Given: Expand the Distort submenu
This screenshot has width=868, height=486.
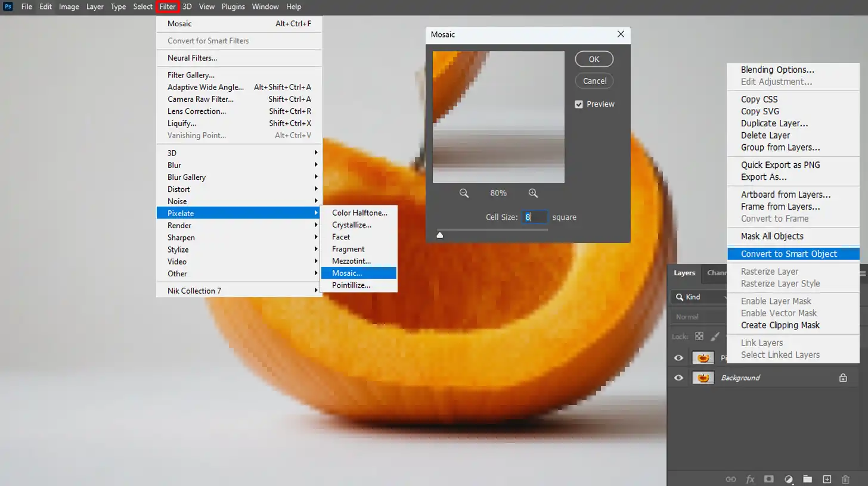Looking at the screenshot, I should pos(239,189).
